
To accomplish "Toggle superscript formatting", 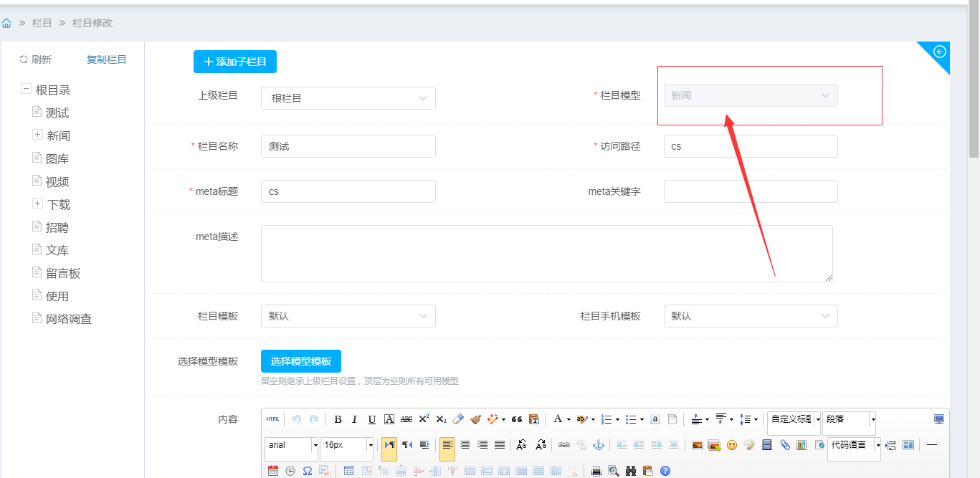I will coord(424,419).
